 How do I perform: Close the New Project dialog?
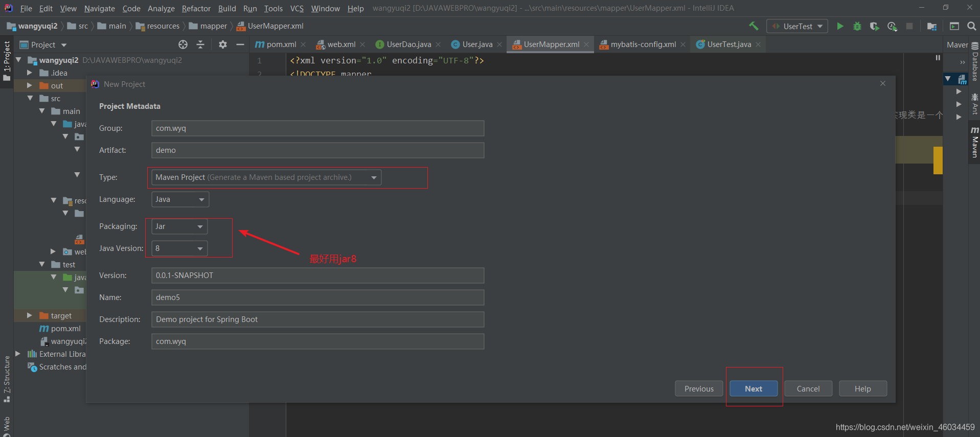pyautogui.click(x=883, y=83)
